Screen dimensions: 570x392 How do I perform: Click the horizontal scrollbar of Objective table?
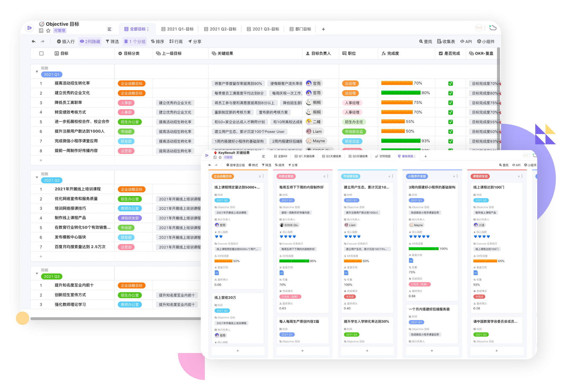click(x=116, y=318)
